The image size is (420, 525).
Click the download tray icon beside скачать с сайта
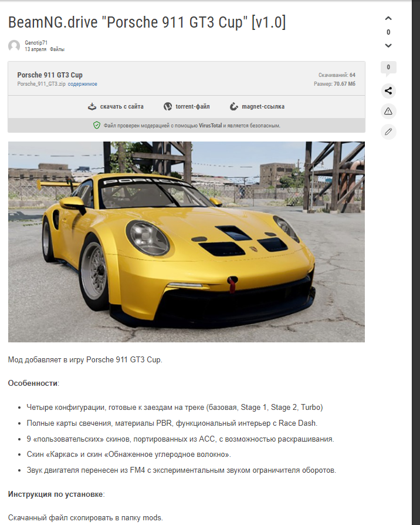[x=92, y=106]
